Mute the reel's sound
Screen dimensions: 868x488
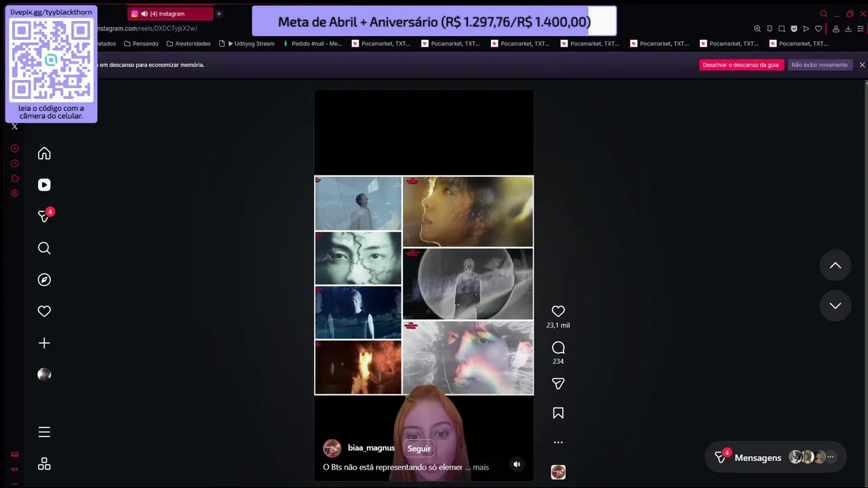coord(517,464)
